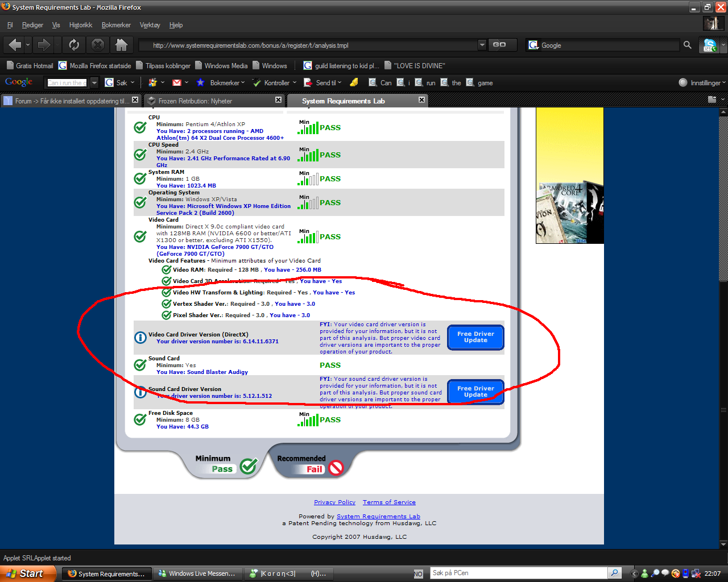Open the Tilpass koblinger bookmark
This screenshot has height=582, width=728.
coord(163,65)
